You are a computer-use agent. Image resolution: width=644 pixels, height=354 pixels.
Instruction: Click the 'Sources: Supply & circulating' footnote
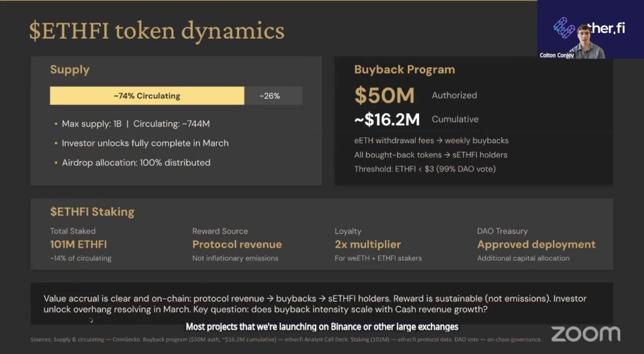tap(286, 339)
